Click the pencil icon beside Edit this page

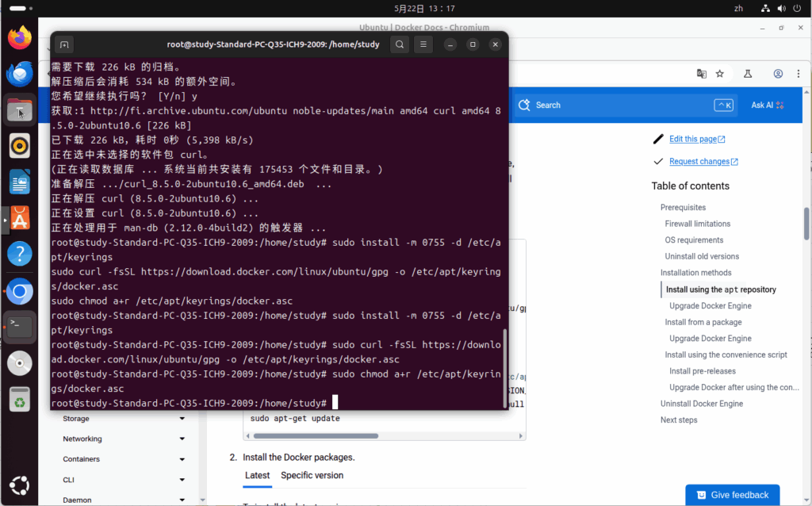click(x=658, y=139)
